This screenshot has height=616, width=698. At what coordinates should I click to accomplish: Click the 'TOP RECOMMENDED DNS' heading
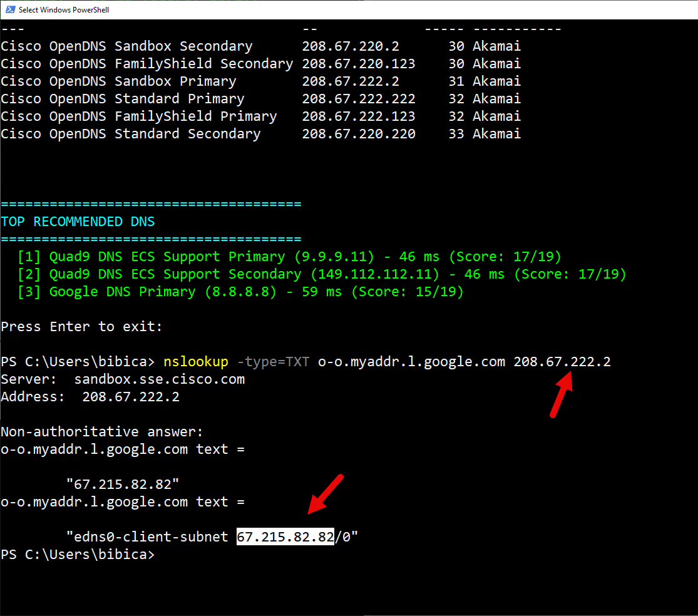78,222
